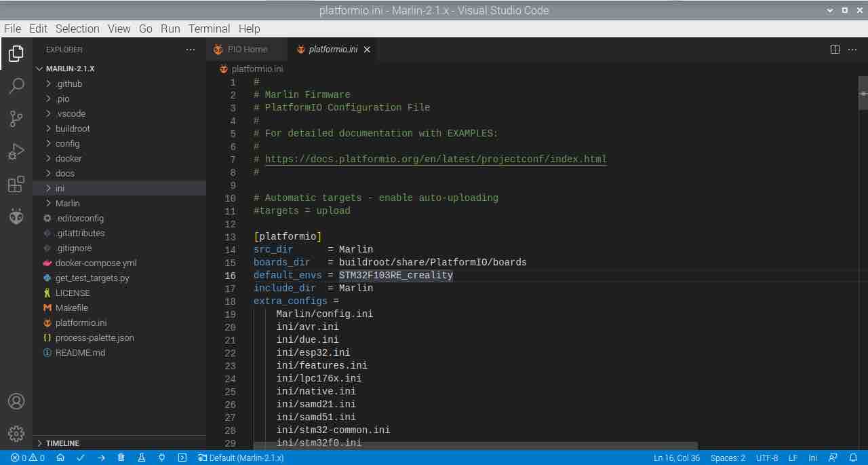
Task: Change the Default (Marlin-2.1.x) project environment
Action: click(241, 458)
